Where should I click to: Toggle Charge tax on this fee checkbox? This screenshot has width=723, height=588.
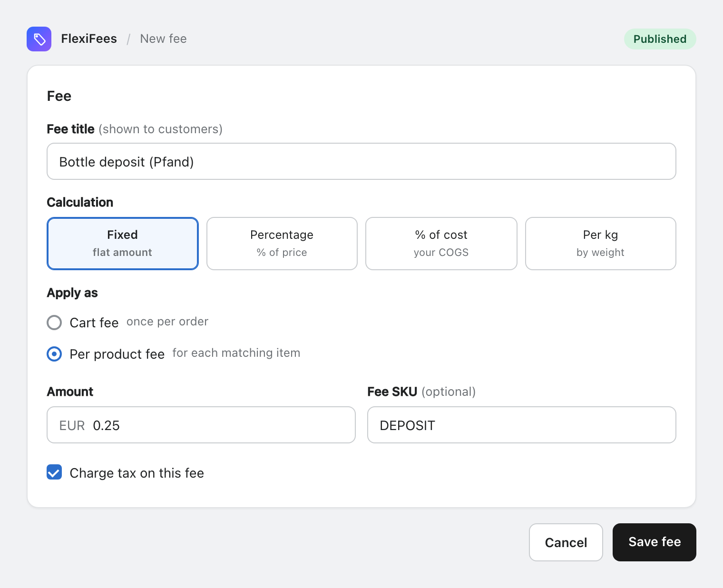click(x=54, y=472)
